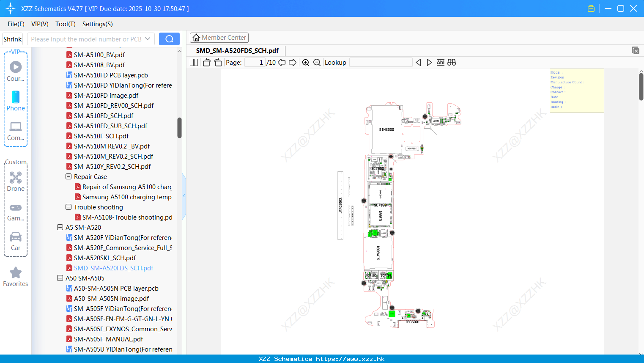Click the PDF viewer vertical scrollbar
This screenshot has height=363, width=644.
641,87
